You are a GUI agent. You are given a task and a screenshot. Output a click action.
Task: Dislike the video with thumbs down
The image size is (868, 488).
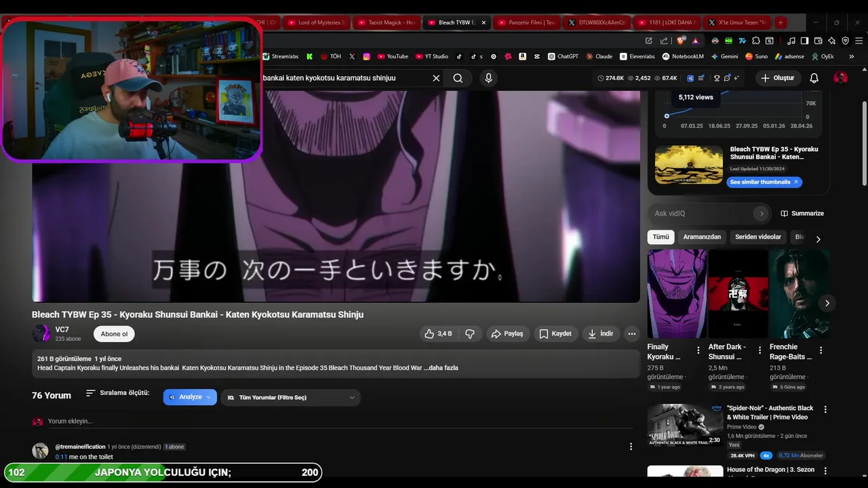click(x=469, y=333)
